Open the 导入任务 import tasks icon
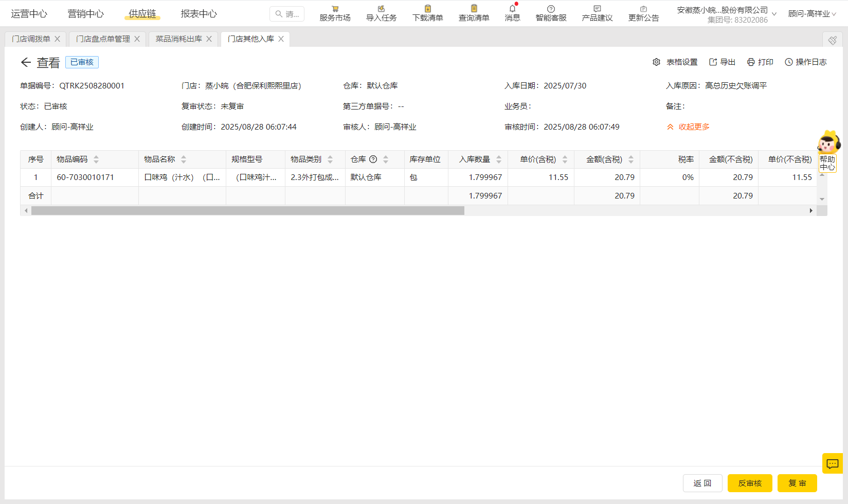This screenshot has width=848, height=504. [x=381, y=12]
